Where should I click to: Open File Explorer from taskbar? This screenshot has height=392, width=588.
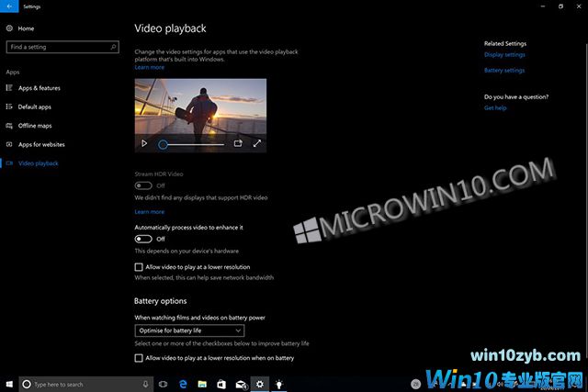[201, 384]
